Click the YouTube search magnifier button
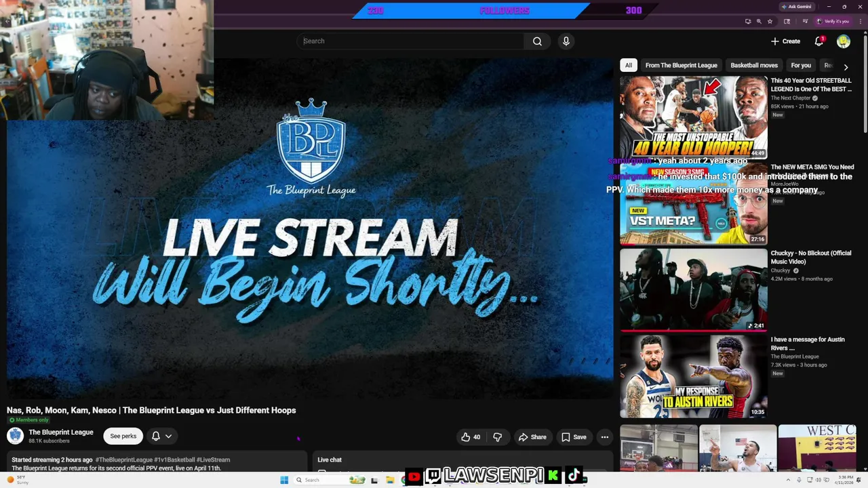Screen dimensions: 868x488 [537, 41]
